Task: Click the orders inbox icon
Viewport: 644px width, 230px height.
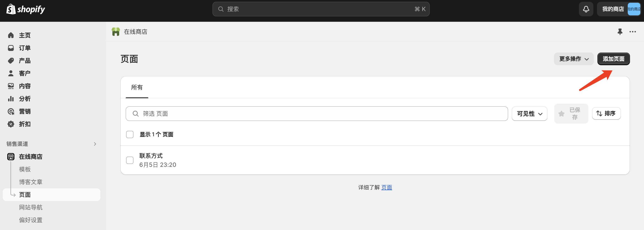Action: [x=11, y=48]
